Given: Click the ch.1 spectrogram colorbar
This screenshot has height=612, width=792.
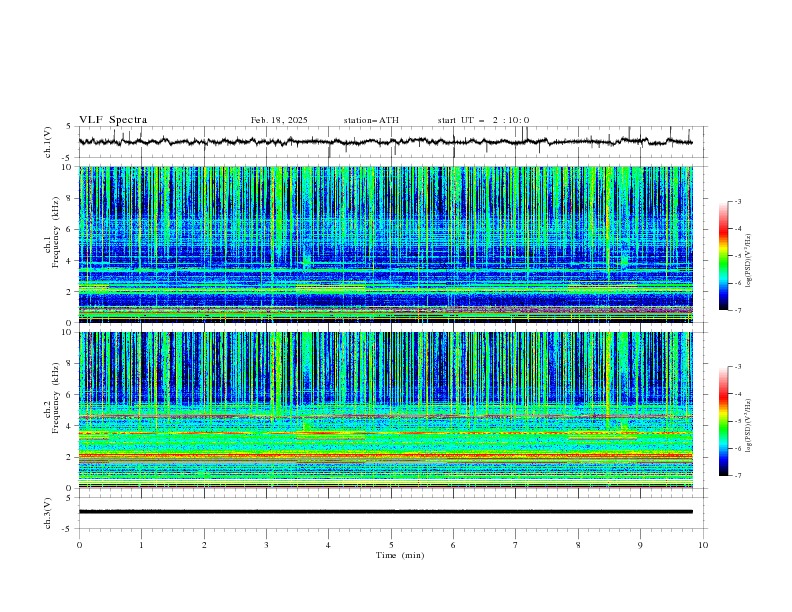Looking at the screenshot, I should pos(724,256).
